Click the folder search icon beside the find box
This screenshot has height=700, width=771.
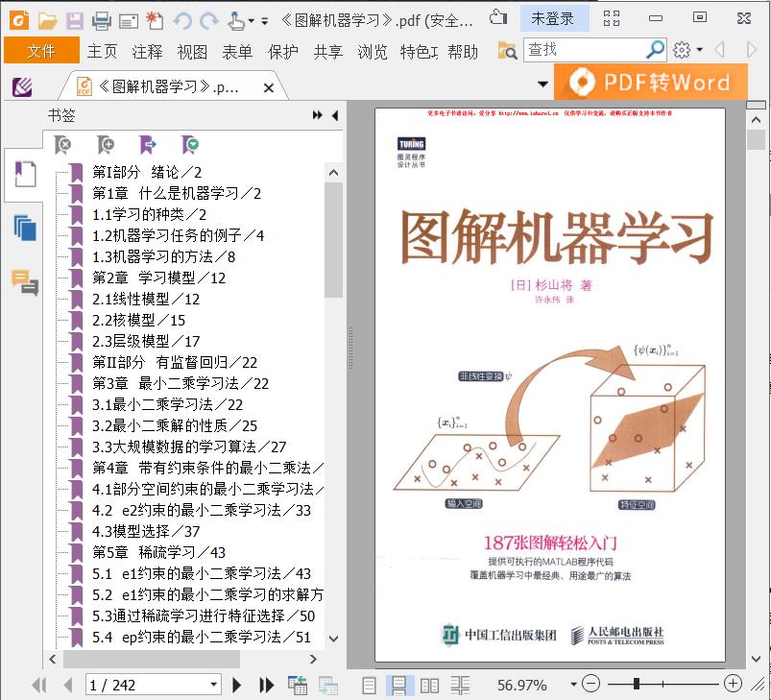pos(507,51)
